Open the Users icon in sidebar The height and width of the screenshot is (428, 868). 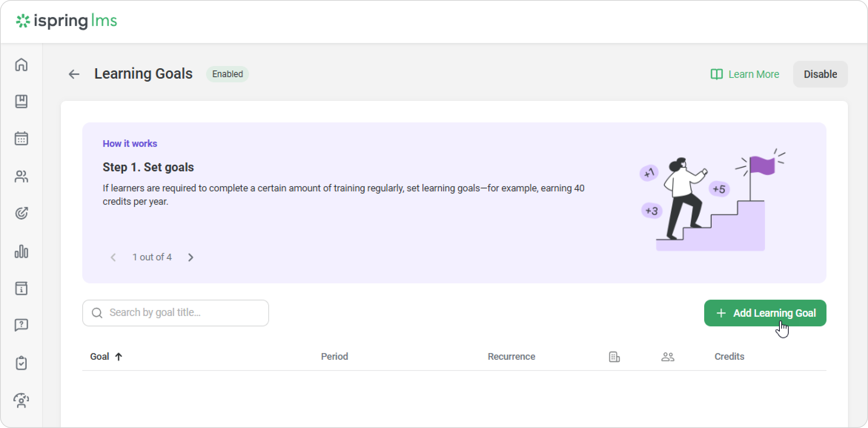click(21, 177)
